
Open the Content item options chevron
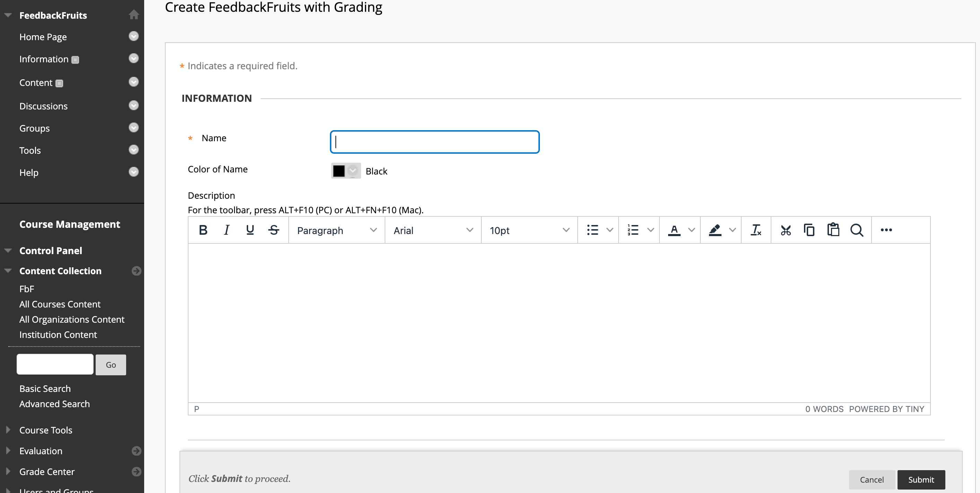pos(133,82)
